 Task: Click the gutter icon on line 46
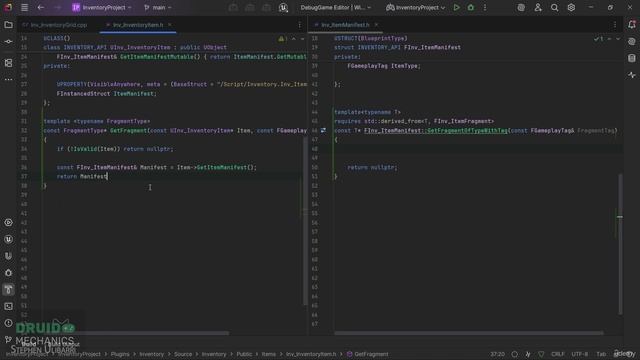[323, 131]
